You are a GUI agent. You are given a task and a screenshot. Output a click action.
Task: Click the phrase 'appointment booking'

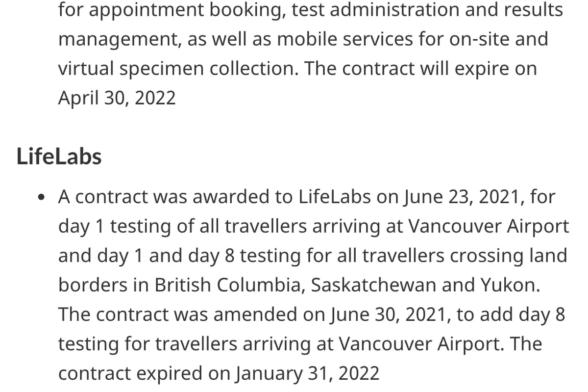tap(186, 11)
